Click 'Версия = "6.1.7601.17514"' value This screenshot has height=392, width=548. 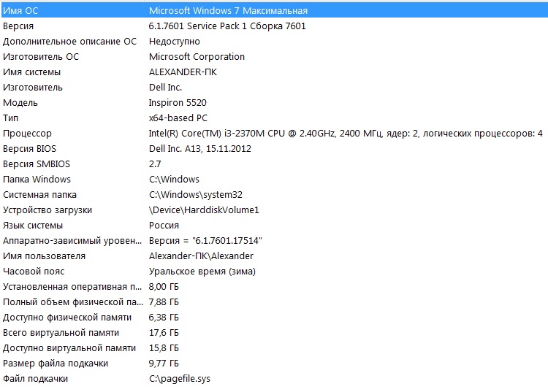205,241
